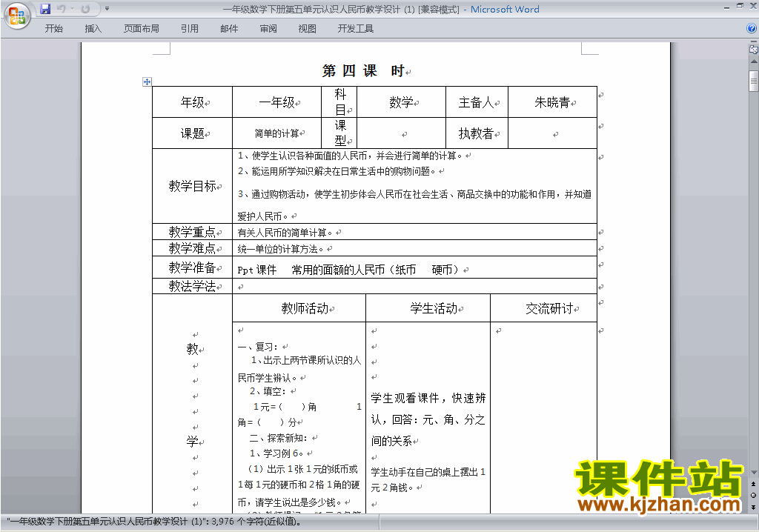
Task: Click the 课型 cell
Action: tap(339, 133)
